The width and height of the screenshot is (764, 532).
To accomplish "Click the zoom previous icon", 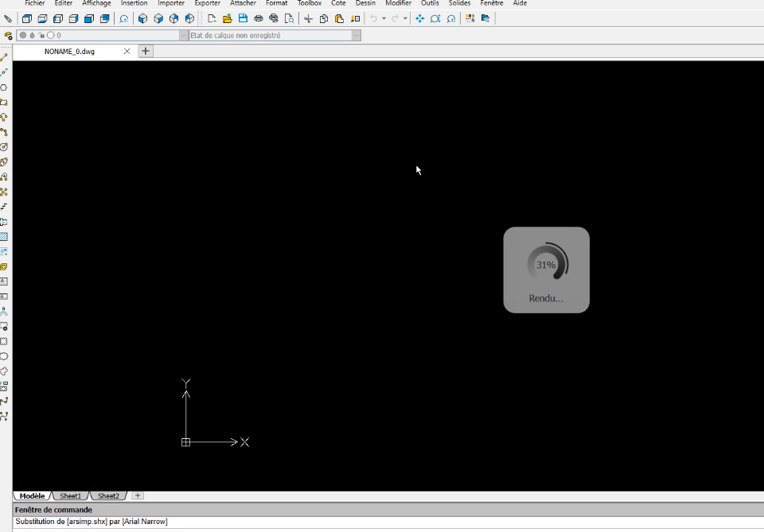I will (451, 19).
